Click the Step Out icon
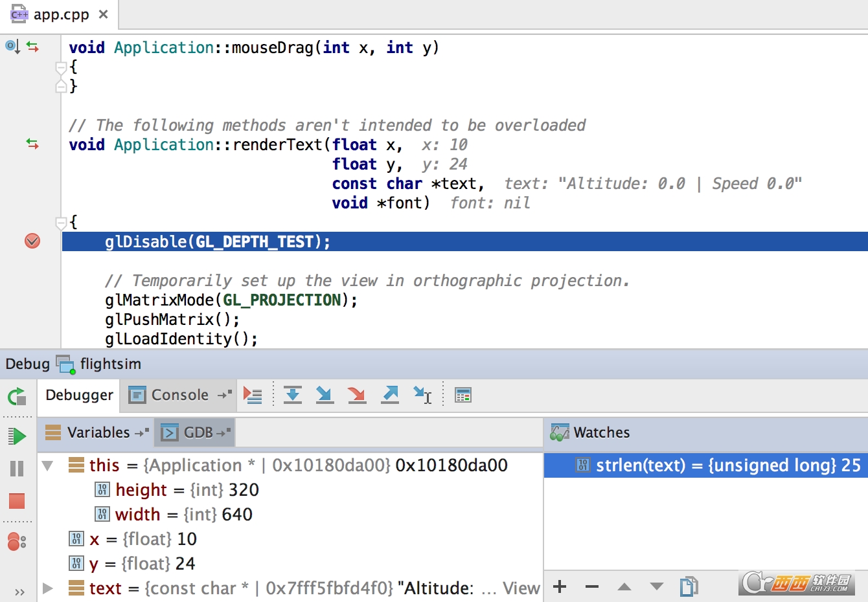 [x=390, y=395]
